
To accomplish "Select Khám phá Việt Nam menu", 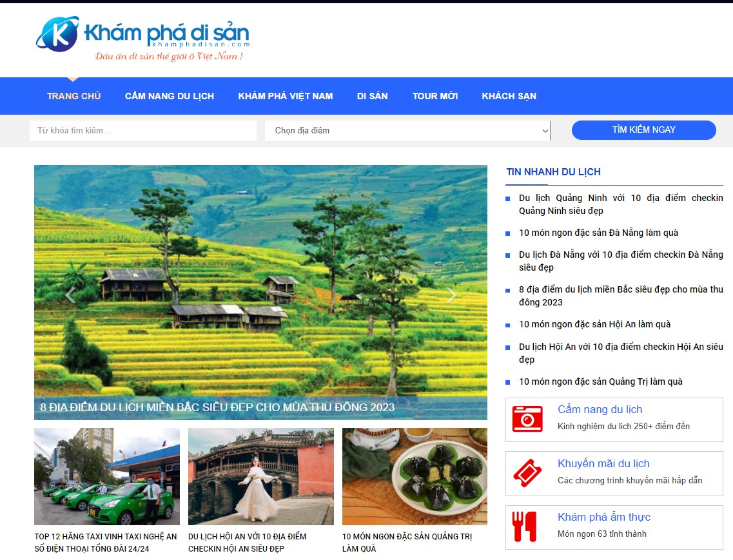I will [x=285, y=96].
